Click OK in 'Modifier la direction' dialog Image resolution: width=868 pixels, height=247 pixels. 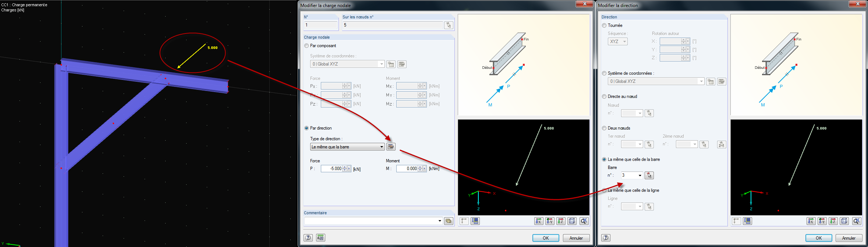point(819,238)
